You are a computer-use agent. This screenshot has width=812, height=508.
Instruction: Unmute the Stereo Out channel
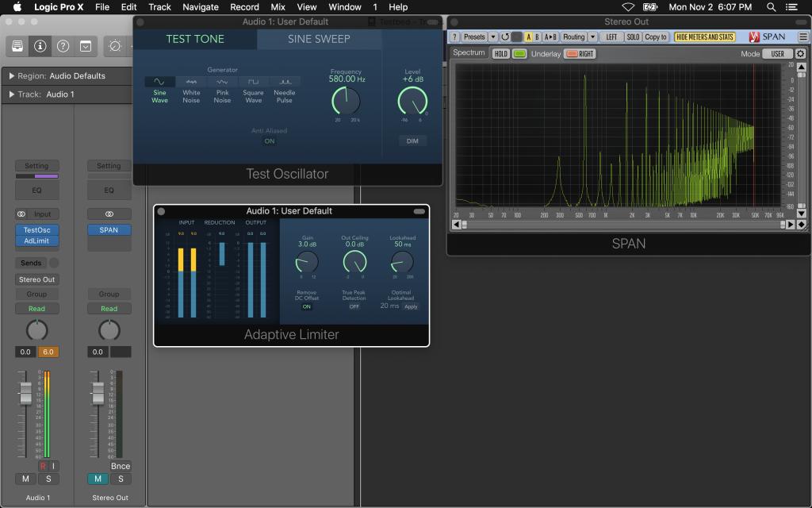(x=98, y=479)
